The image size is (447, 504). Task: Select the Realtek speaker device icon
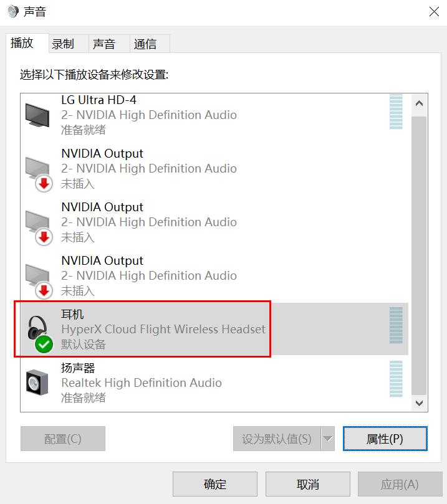pos(37,383)
